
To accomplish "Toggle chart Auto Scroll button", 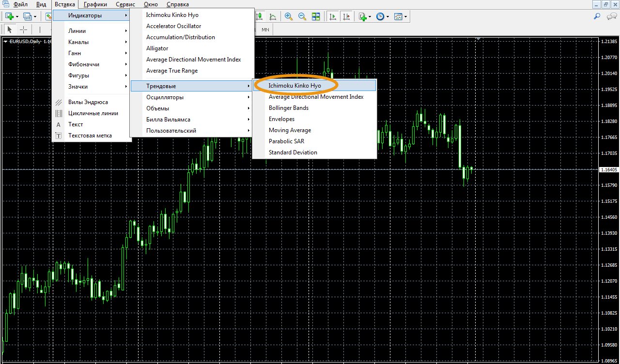I will pos(333,16).
